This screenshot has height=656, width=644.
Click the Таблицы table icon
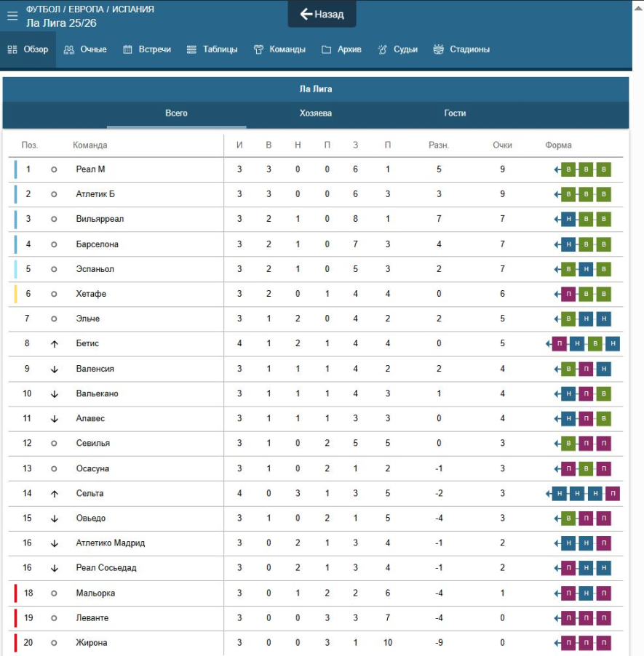coord(191,49)
